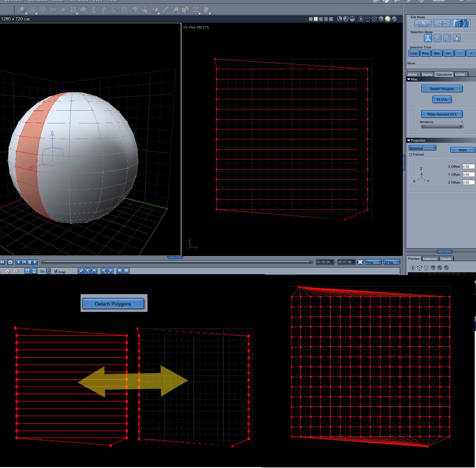Click the timeline scrubber bar

point(177,262)
